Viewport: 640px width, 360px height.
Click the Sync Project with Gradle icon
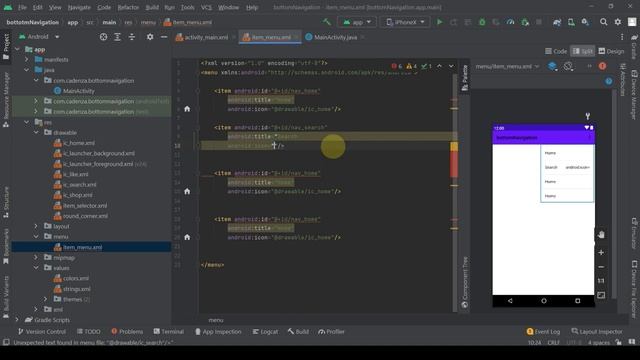pos(557,22)
